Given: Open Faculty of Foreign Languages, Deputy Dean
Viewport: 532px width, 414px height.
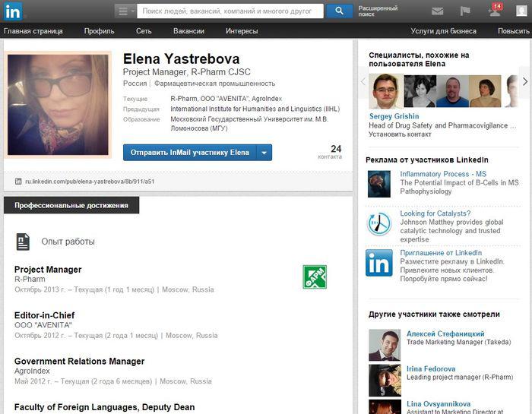Looking at the screenshot, I should [x=105, y=407].
